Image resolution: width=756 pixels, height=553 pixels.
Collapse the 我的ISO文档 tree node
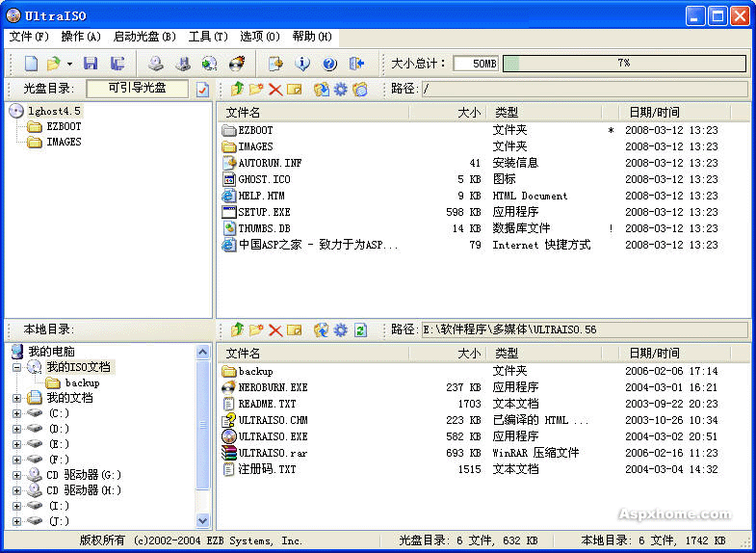pyautogui.click(x=17, y=367)
